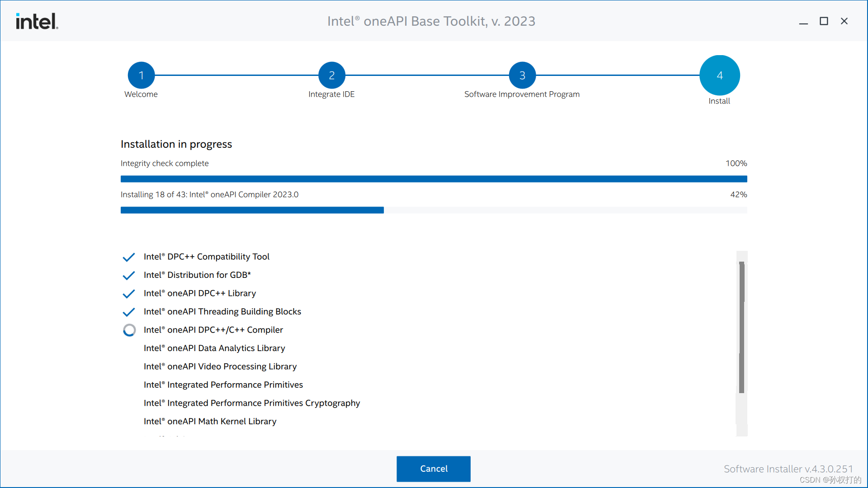Screen dimensions: 868x488
Task: Click checkmark beside Distribution for GDB
Action: tap(129, 275)
